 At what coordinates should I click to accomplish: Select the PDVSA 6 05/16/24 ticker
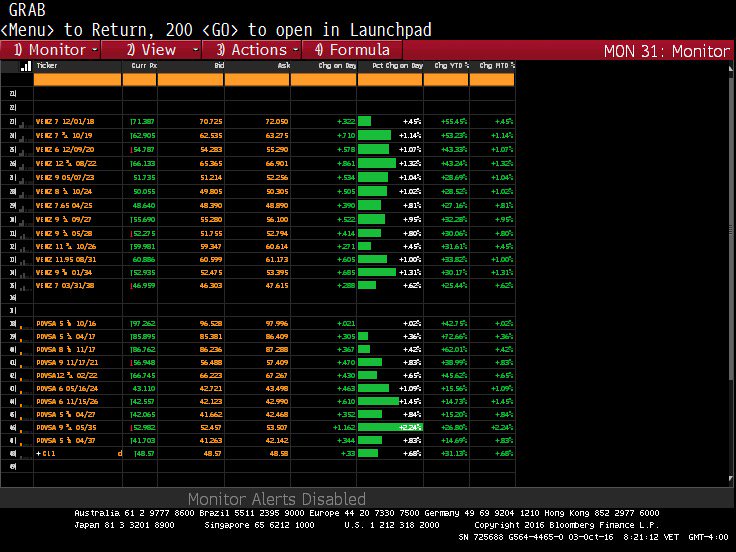coord(67,389)
